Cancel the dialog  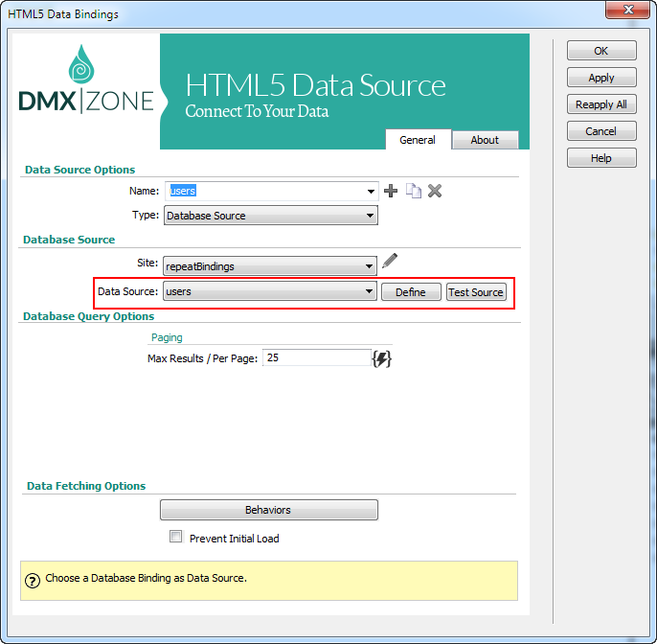(601, 131)
